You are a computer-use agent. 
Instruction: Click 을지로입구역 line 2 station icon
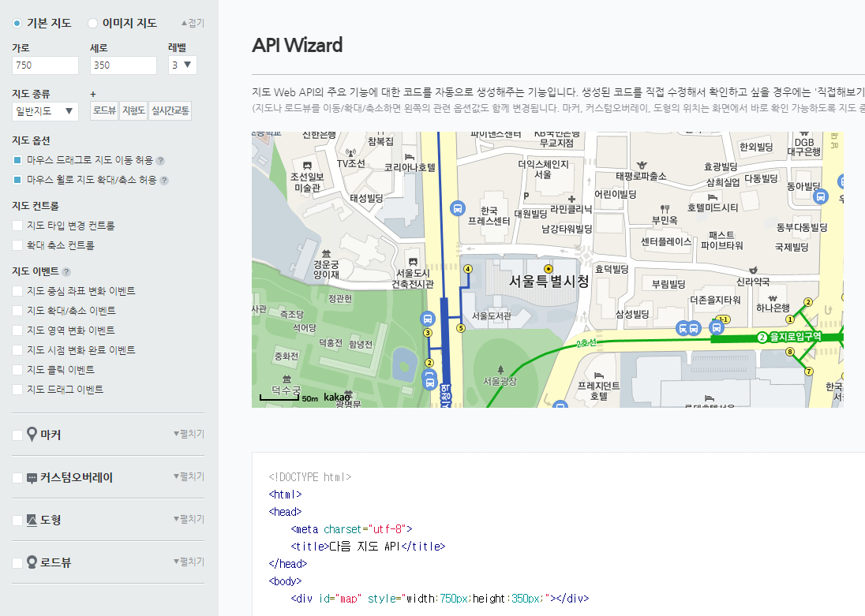(762, 337)
